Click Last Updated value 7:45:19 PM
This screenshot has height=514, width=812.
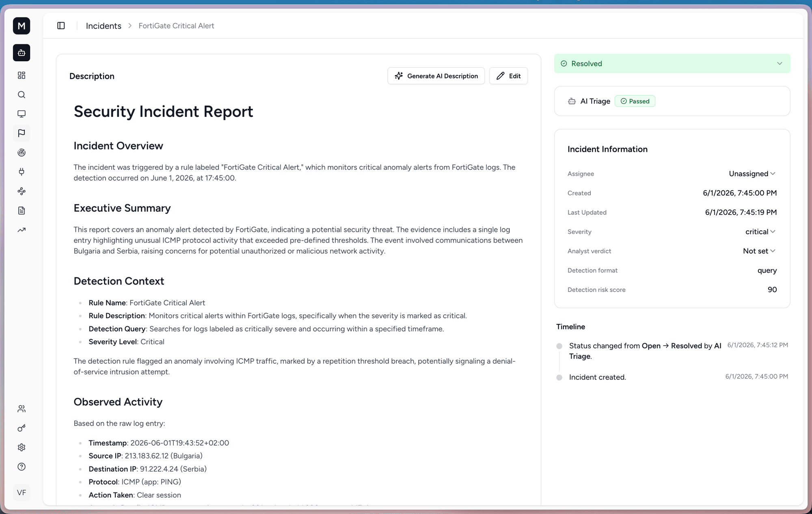(x=741, y=212)
